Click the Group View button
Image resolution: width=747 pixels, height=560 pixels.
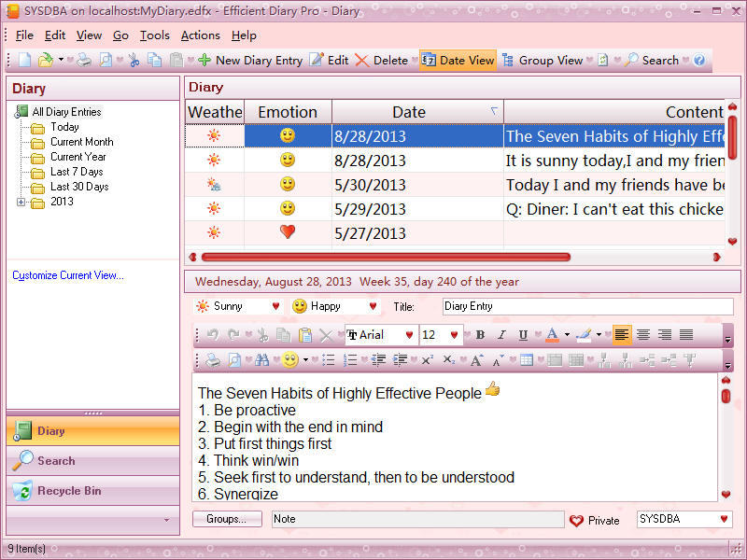tap(543, 60)
